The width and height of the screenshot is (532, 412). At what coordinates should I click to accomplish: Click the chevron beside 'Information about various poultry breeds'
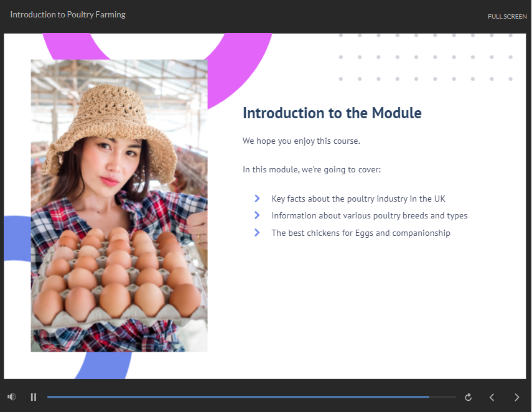coord(257,215)
